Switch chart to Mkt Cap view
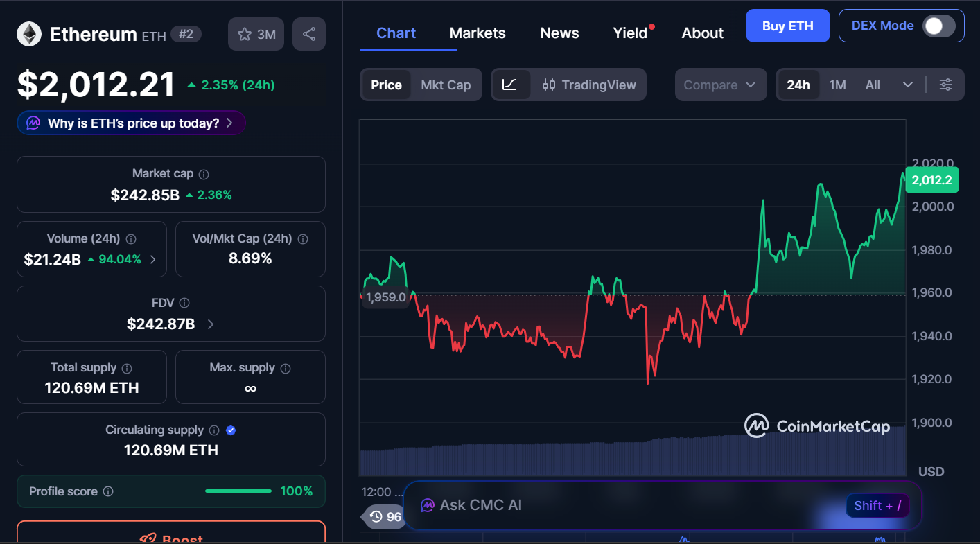Viewport: 980px width, 544px height. point(446,85)
